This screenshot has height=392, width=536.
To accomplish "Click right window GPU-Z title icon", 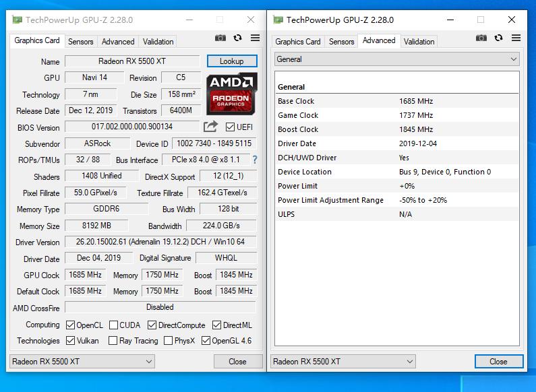I will pyautogui.click(x=278, y=20).
